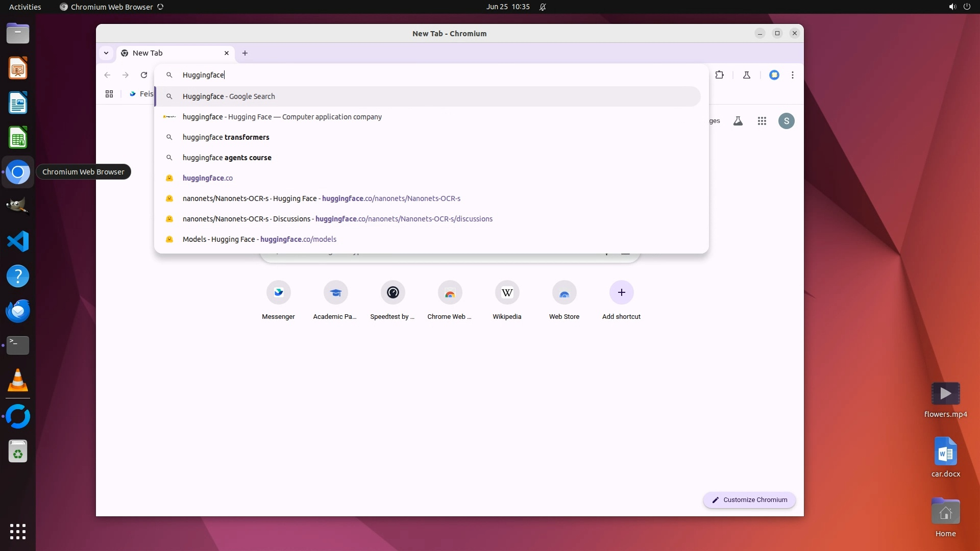
Task: Open the Web Store shortcut
Action: 564,293
